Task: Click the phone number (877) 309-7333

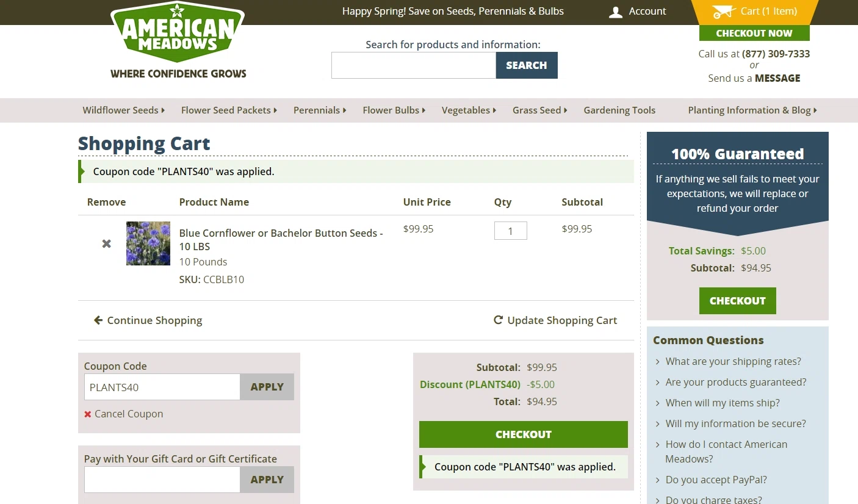Action: click(776, 54)
